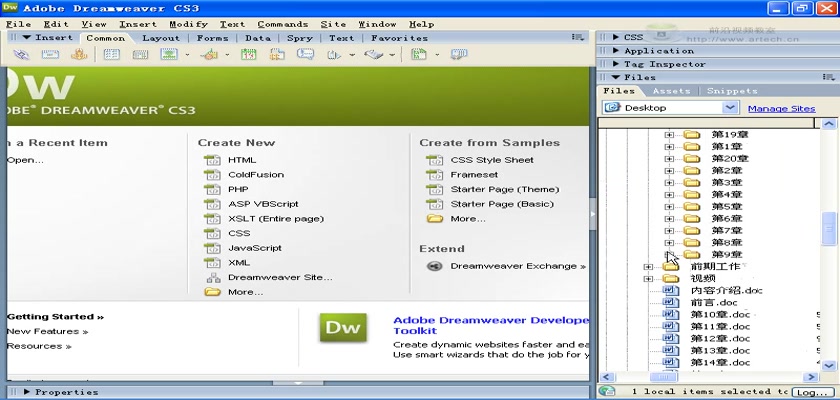Click the connection status icon in Files panel

point(606,391)
